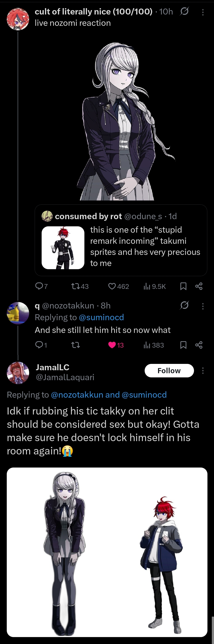Open the @suminocd mention in q's reply
The width and height of the screenshot is (214, 644).
[x=101, y=317]
